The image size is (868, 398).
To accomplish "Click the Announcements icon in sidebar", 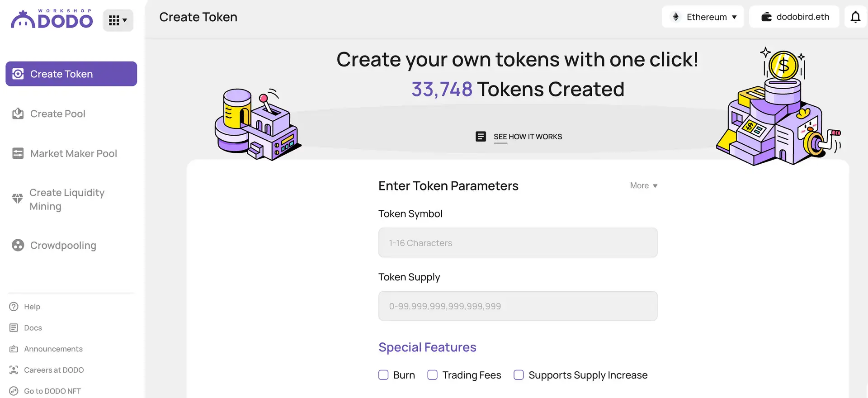I will coord(14,349).
